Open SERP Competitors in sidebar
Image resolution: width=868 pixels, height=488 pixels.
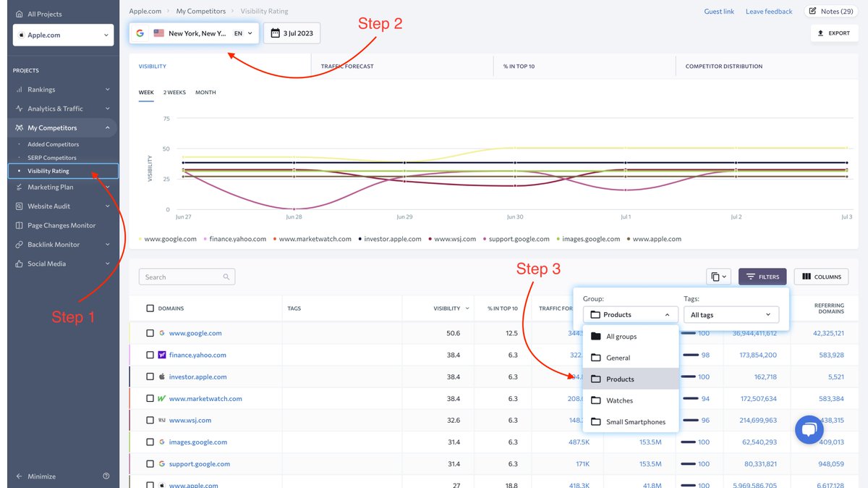(52, 158)
